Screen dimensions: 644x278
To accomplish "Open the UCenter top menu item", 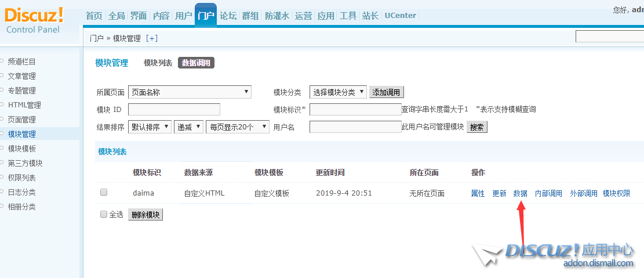I will click(x=400, y=16).
